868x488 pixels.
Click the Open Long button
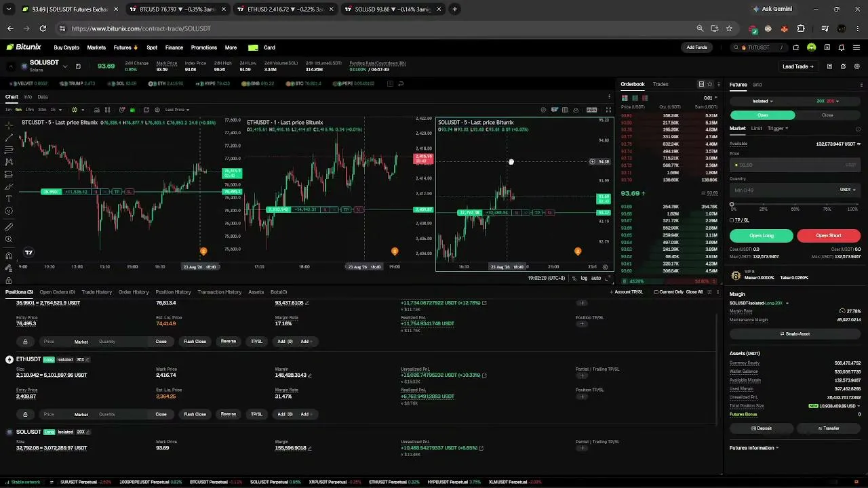click(x=762, y=236)
